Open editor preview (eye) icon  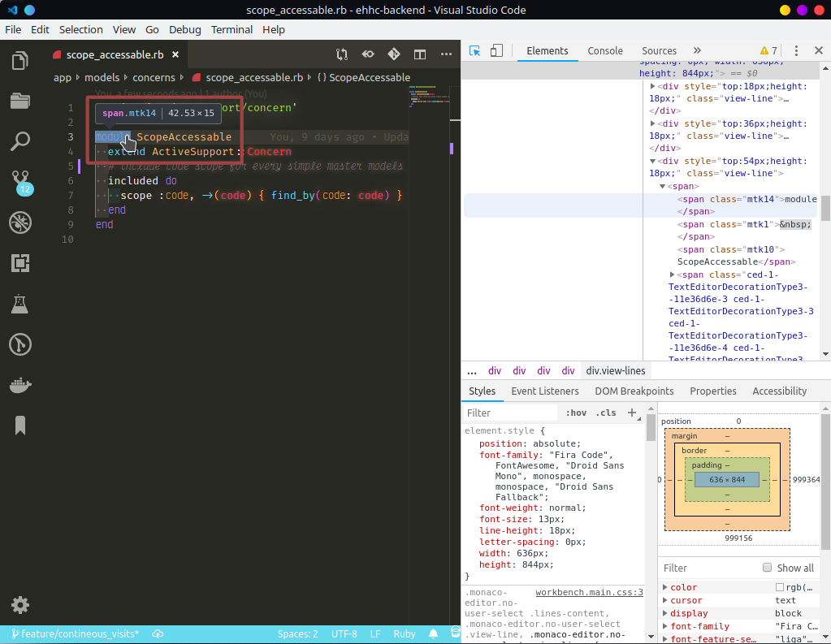pos(367,54)
